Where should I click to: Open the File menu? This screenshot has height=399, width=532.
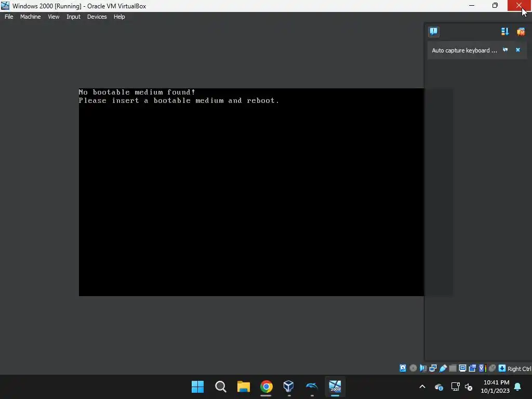pyautogui.click(x=9, y=17)
